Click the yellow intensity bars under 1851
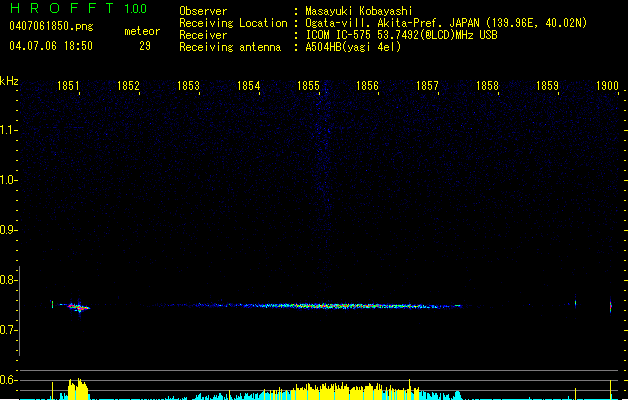The image size is (629, 400). (78, 389)
